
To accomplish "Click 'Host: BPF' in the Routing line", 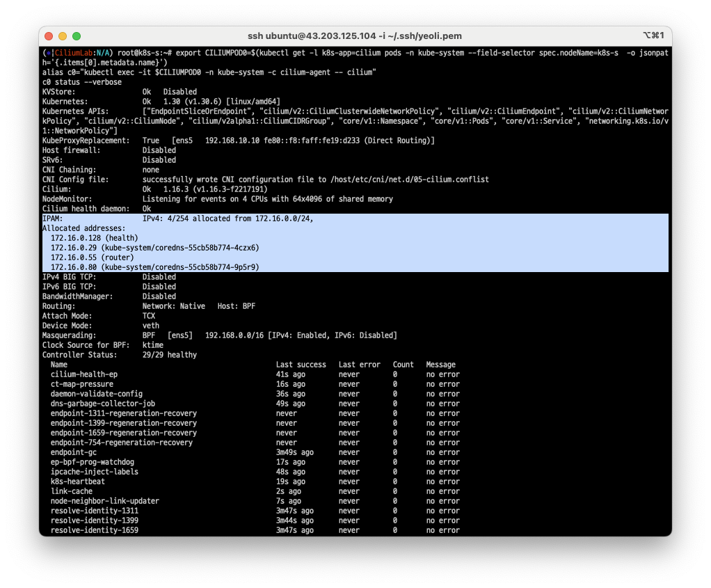I will coord(237,306).
